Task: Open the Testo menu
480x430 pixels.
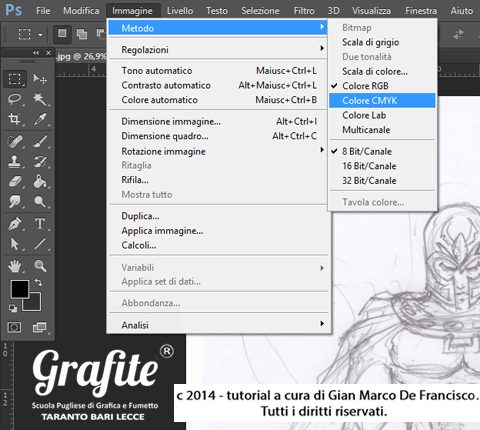Action: [217, 11]
